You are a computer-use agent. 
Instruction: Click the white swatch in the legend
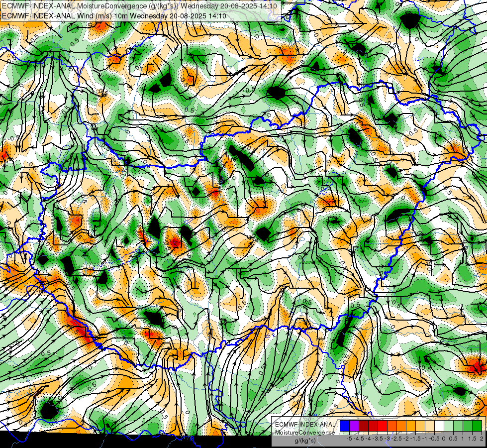[439, 426]
